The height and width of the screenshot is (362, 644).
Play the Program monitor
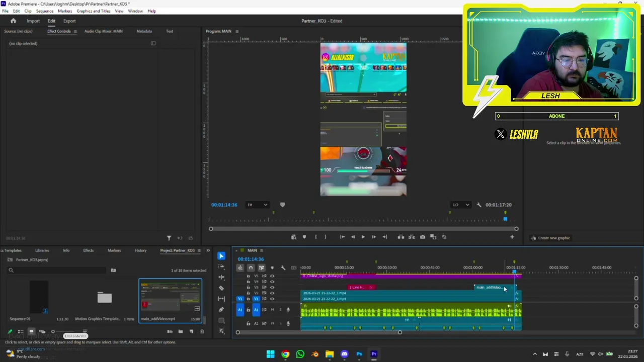363,237
